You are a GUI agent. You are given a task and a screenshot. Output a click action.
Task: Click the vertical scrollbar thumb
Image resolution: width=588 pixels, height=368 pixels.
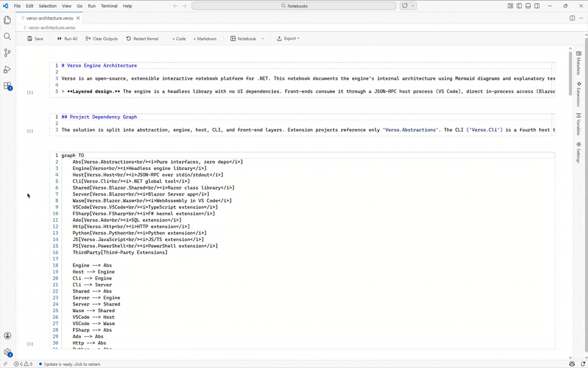tap(570, 74)
